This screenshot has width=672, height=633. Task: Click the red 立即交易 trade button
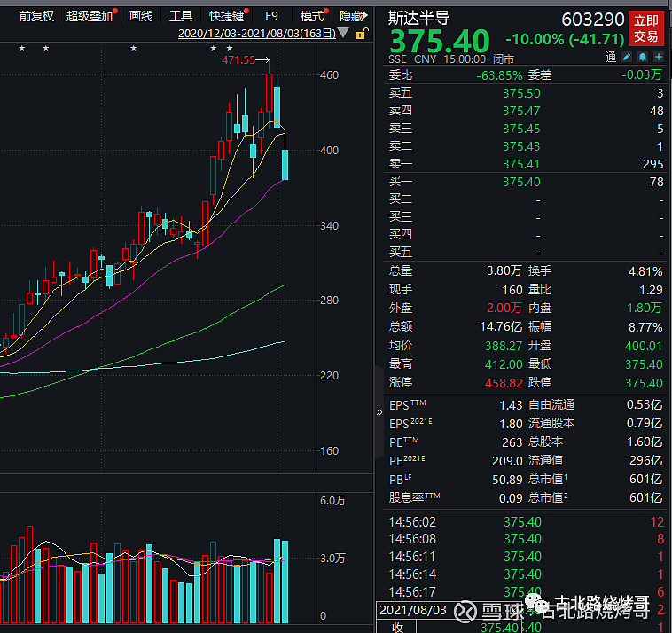click(x=646, y=28)
